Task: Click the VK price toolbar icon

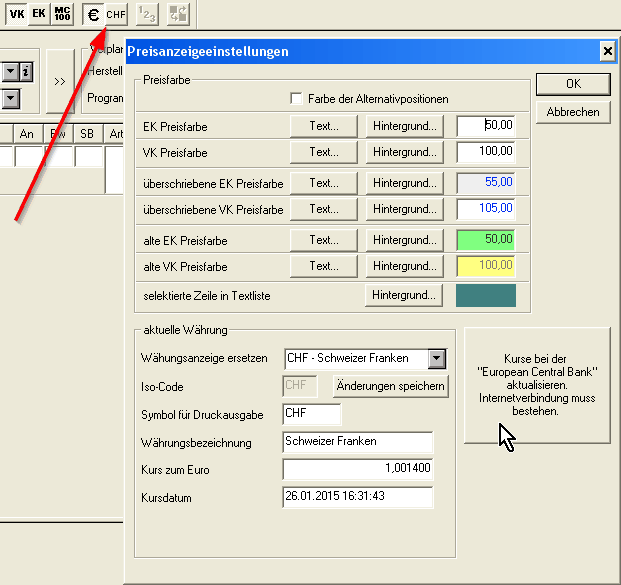Action: tap(16, 14)
